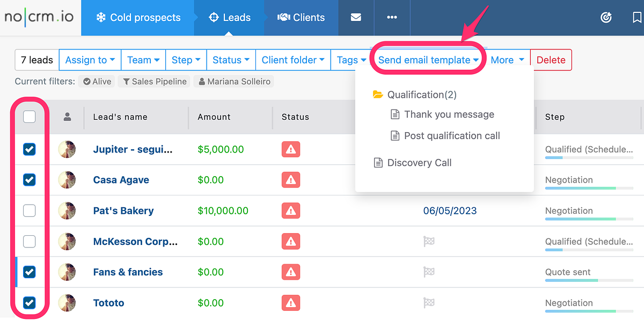This screenshot has width=644, height=334.
Task: Click the Pat's Bakery owner avatar
Action: (x=67, y=210)
